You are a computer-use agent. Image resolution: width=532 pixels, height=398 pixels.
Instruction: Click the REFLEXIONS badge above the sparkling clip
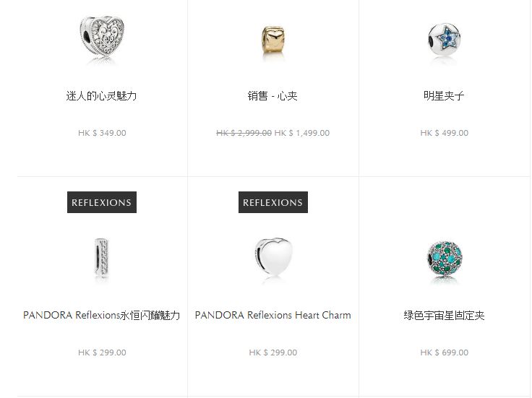point(102,202)
